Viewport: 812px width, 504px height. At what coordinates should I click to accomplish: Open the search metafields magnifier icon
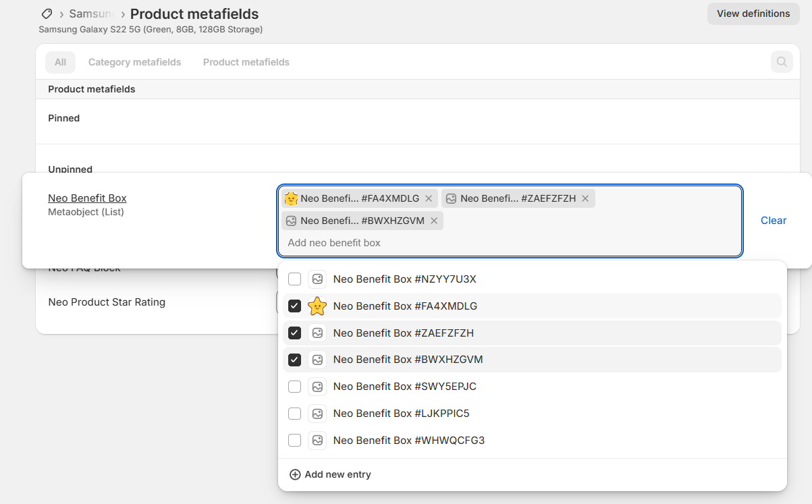(782, 62)
